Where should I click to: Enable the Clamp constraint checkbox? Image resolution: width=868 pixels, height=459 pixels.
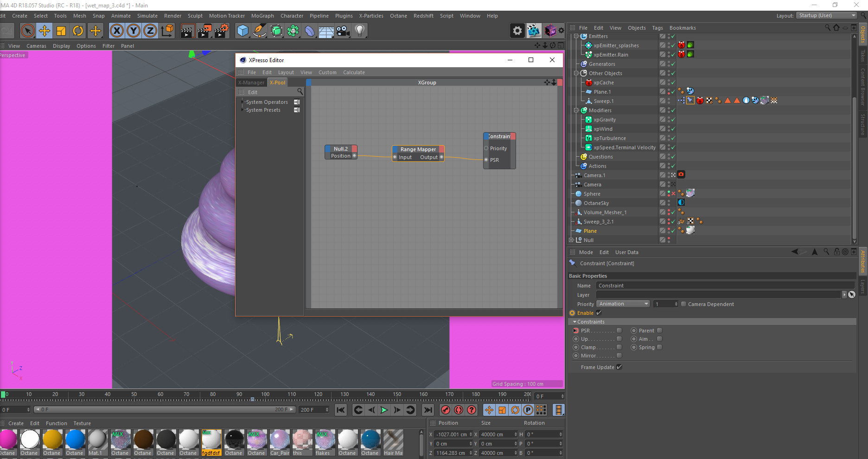click(619, 347)
